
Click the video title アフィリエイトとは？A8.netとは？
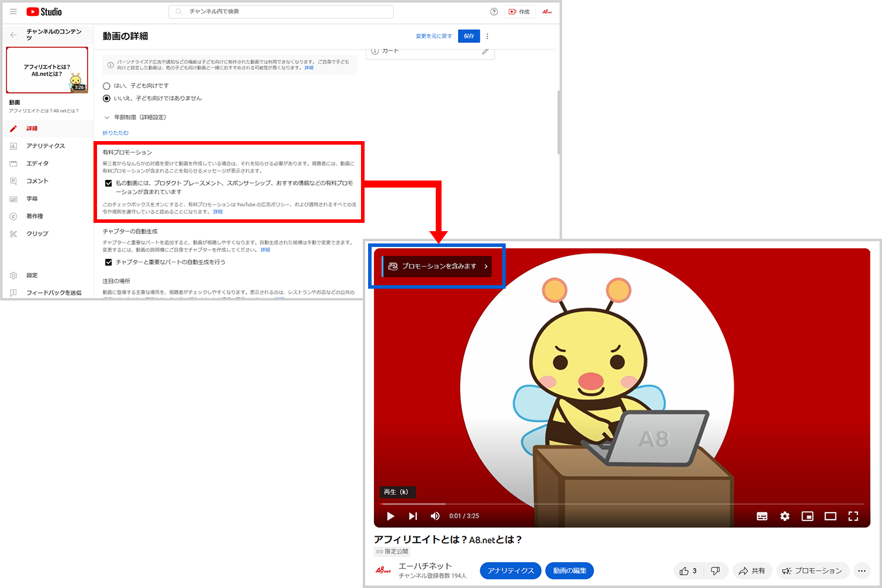[x=447, y=539]
